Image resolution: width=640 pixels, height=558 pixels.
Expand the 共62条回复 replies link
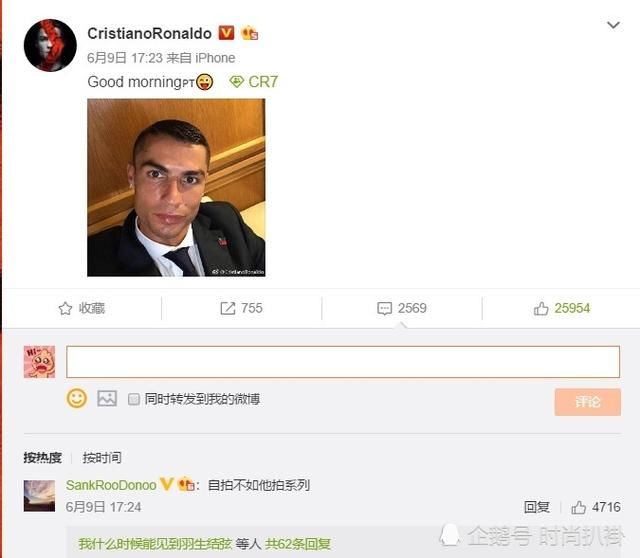tap(298, 544)
